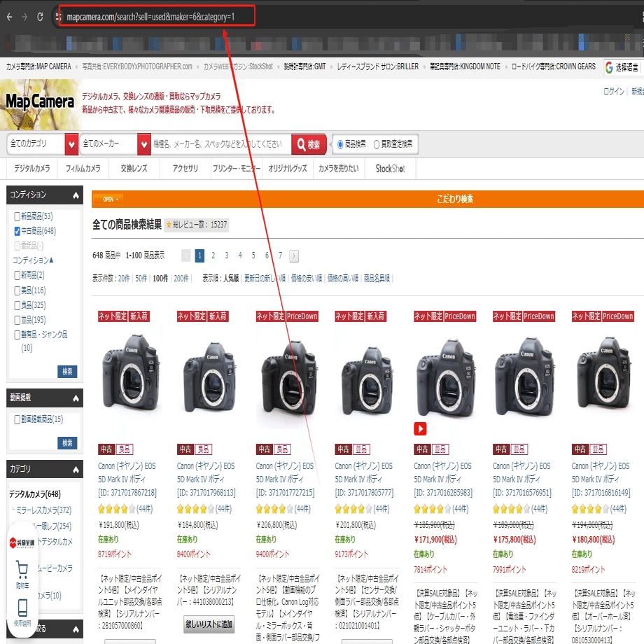Check the 美品(116) condition checkbox
Image resolution: width=644 pixels, height=644 pixels.
click(x=17, y=290)
